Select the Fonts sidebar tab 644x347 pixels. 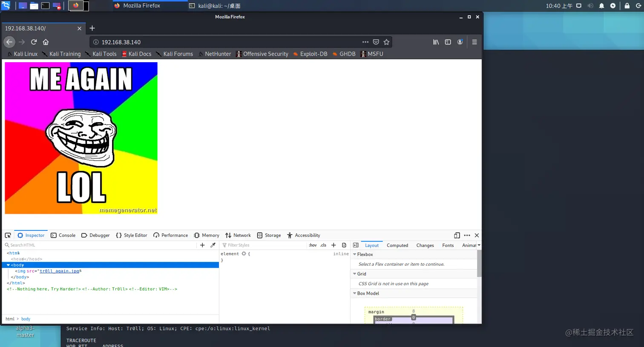[448, 245]
